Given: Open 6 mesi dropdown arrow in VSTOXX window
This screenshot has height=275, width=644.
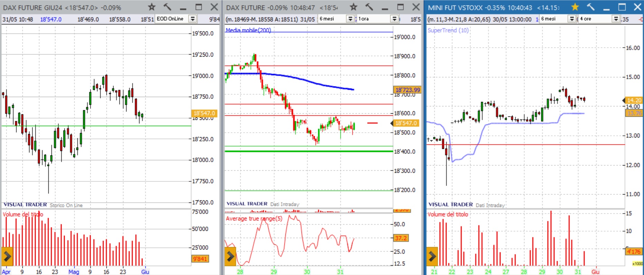Looking at the screenshot, I should pyautogui.click(x=572, y=19).
